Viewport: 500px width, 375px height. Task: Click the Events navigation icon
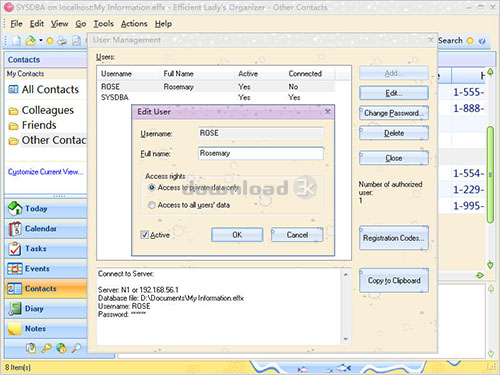click(15, 269)
